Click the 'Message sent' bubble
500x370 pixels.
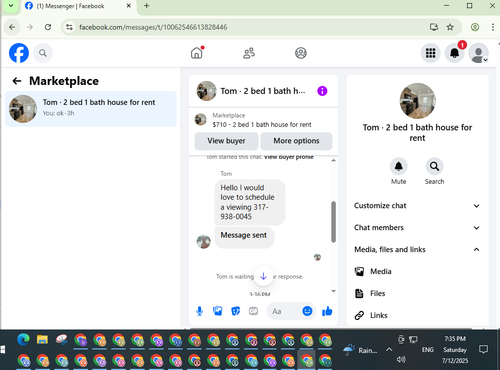(x=244, y=237)
